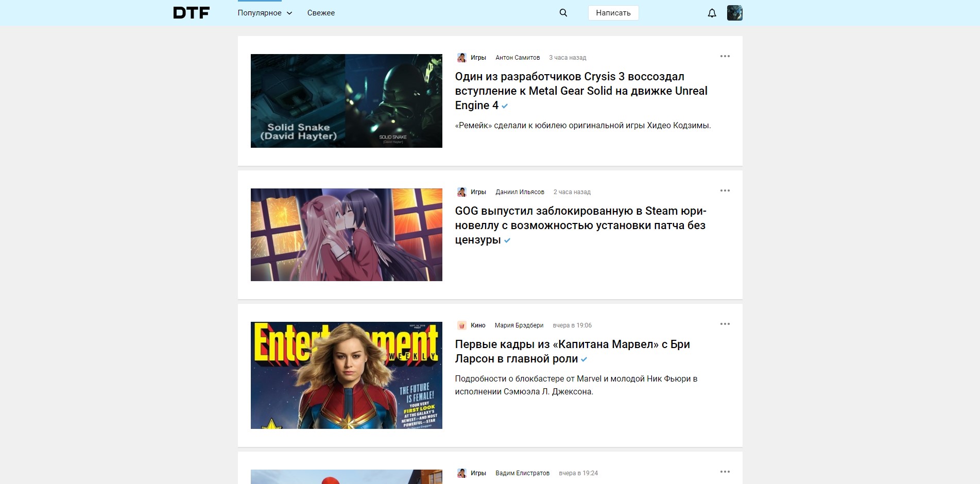Viewport: 980px width, 484px height.
Task: Open Капитана Марвел article headline
Action: coord(573,352)
